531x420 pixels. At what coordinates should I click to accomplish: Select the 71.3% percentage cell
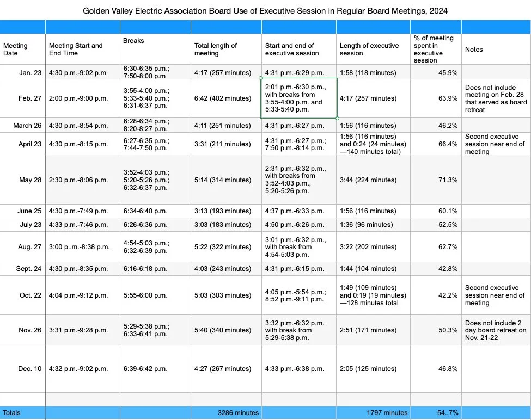tap(436, 180)
